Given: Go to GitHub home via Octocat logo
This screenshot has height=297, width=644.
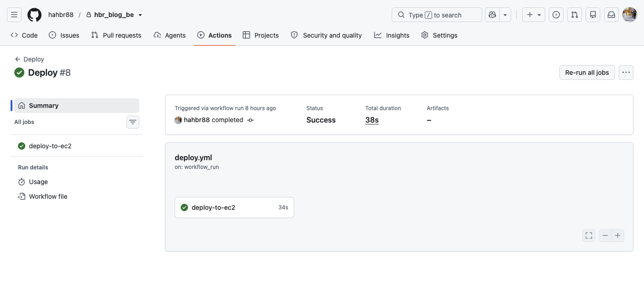Looking at the screenshot, I should point(34,15).
